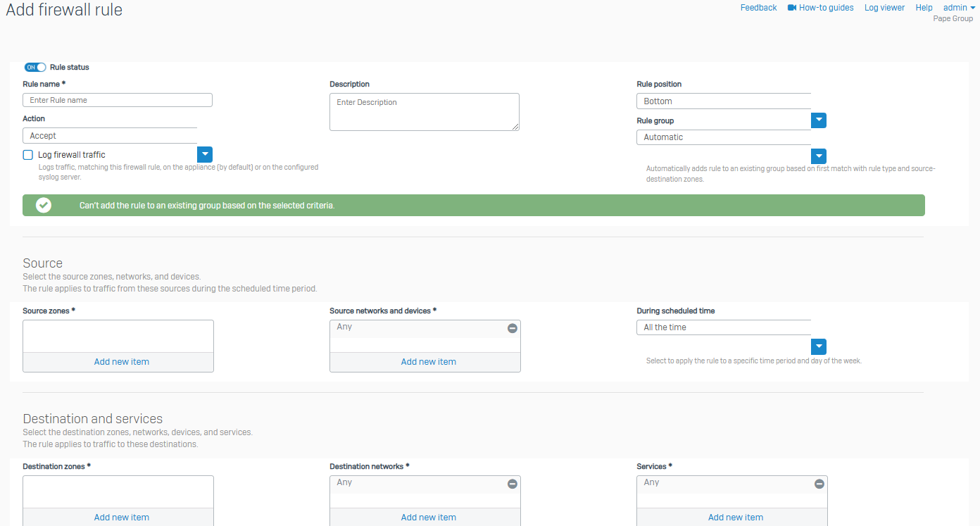Add new item to Services
This screenshot has width=980, height=526.
click(x=735, y=518)
